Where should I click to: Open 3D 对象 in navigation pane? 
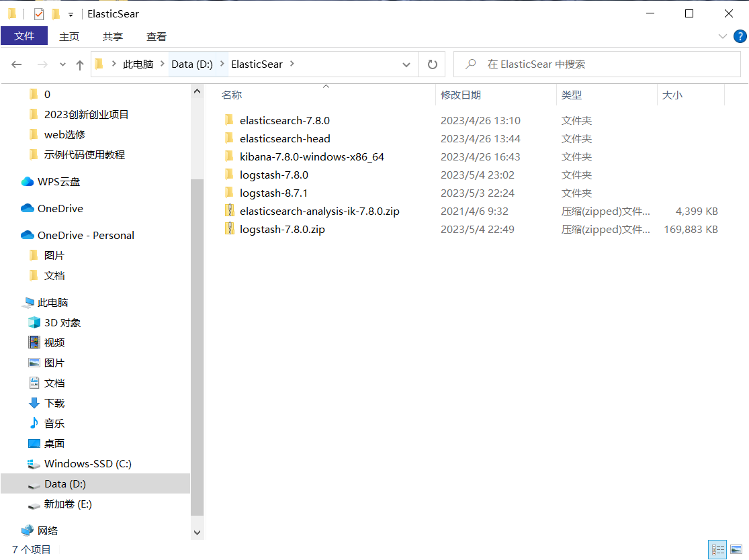(62, 323)
